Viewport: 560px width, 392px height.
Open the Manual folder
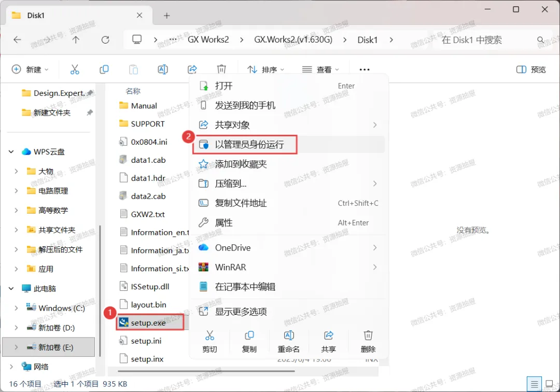(x=144, y=106)
